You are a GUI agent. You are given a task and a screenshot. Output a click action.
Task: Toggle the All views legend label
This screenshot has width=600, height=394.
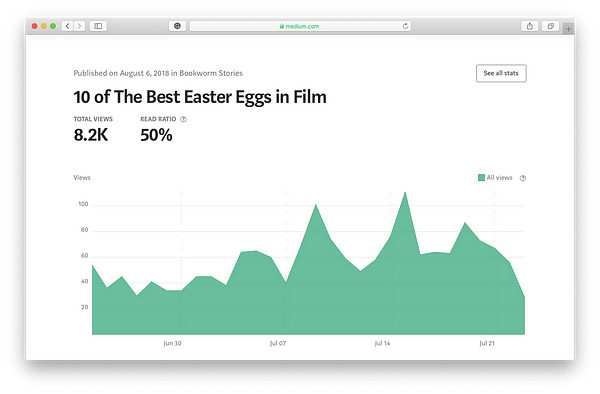[499, 177]
